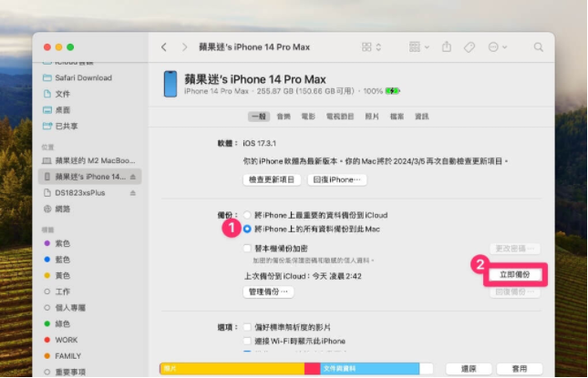Click 文件與資料 segment of storage bar
This screenshot has height=378, width=588.
click(x=370, y=369)
